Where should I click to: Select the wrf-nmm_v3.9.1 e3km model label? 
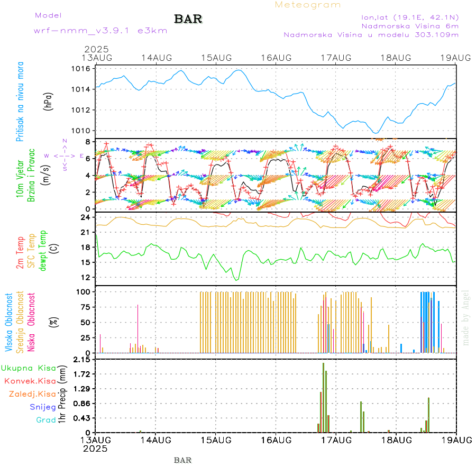[x=100, y=31]
